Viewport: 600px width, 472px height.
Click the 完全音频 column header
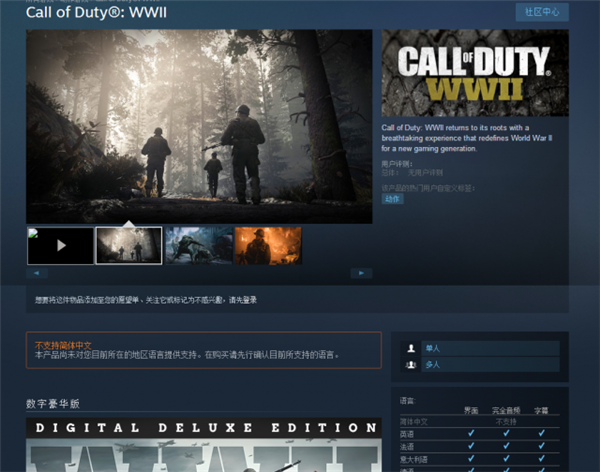[x=506, y=411]
